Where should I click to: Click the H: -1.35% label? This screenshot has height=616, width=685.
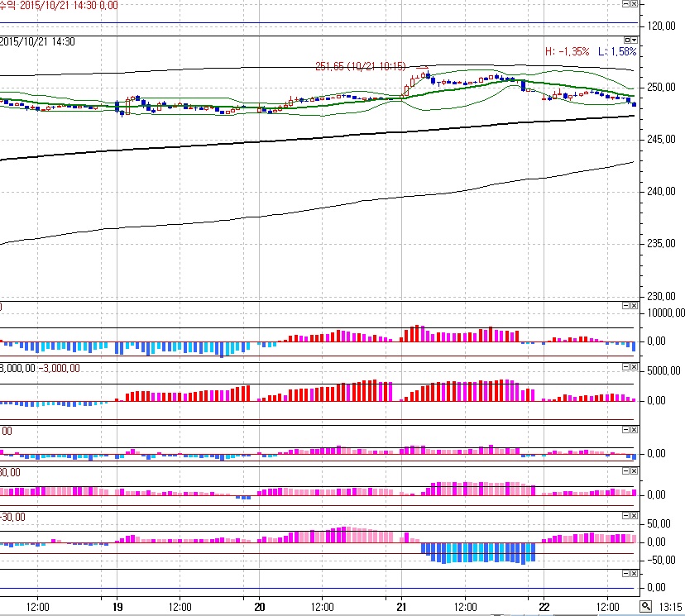[x=567, y=51]
